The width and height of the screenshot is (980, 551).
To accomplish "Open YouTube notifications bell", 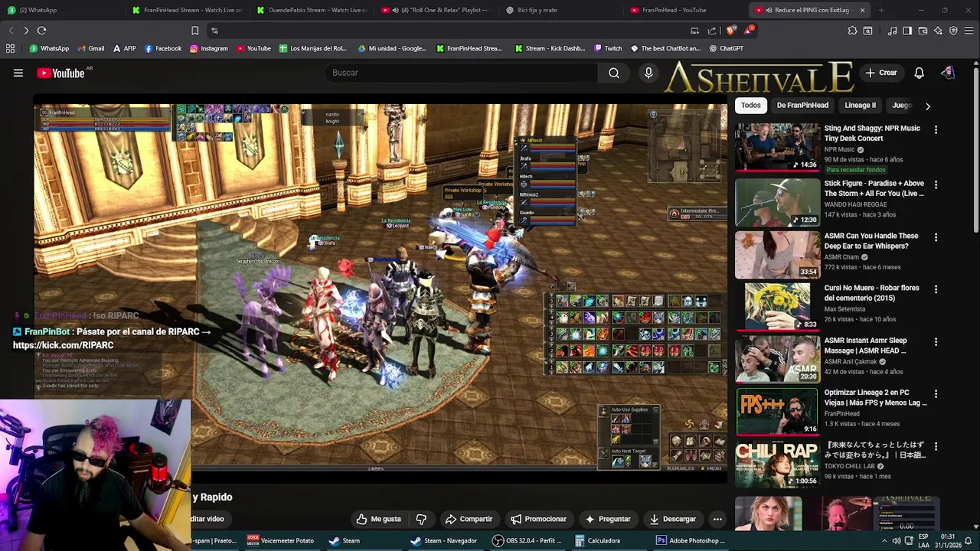I will pos(919,73).
